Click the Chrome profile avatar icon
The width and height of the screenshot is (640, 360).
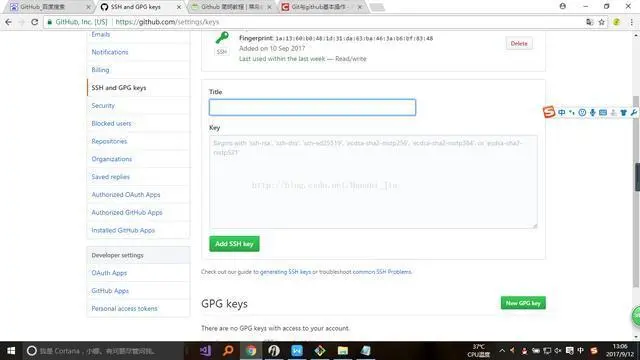[x=562, y=6]
